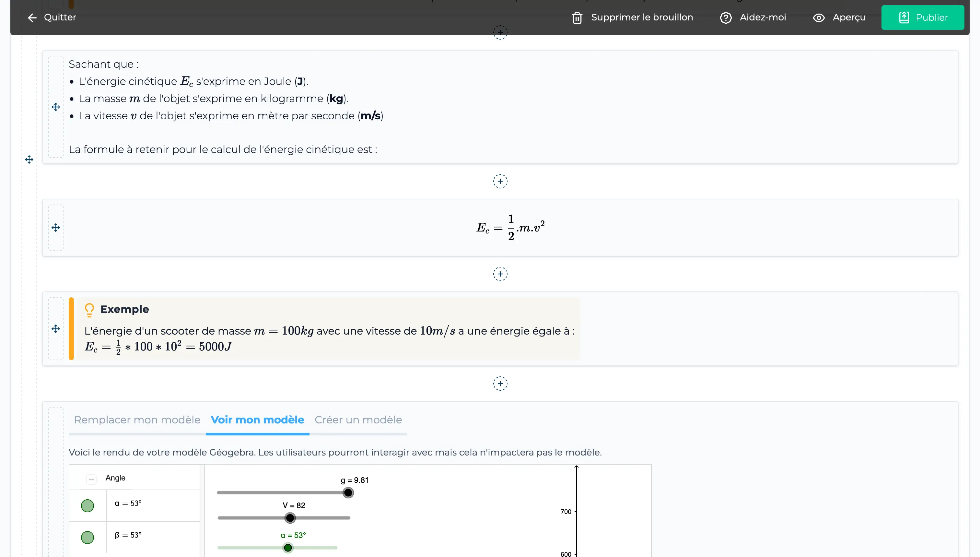Toggle visibility circle for α = 53°

[x=87, y=505]
